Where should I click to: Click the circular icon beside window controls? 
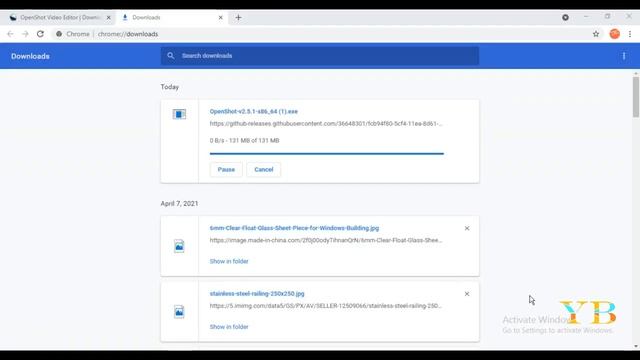(x=565, y=18)
